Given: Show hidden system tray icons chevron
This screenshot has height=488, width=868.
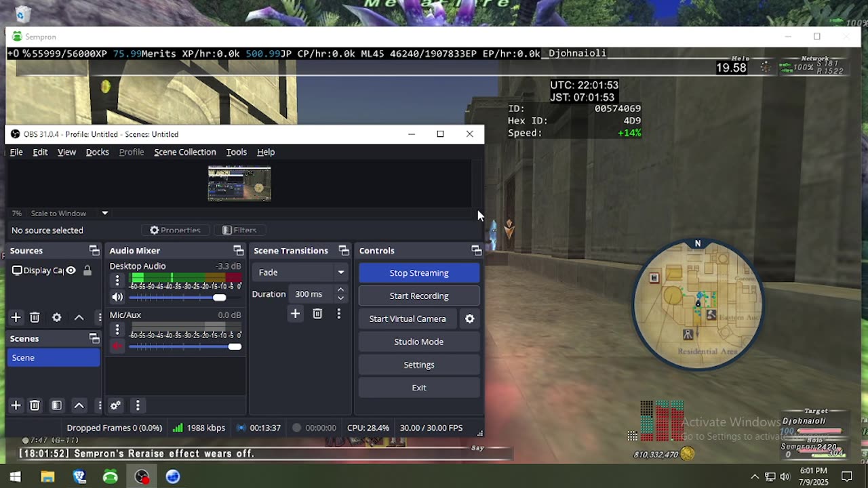Looking at the screenshot, I should pos(755,476).
